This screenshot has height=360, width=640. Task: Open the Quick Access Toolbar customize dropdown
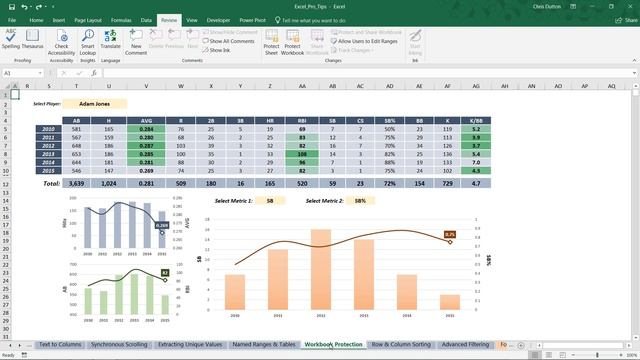(53, 7)
